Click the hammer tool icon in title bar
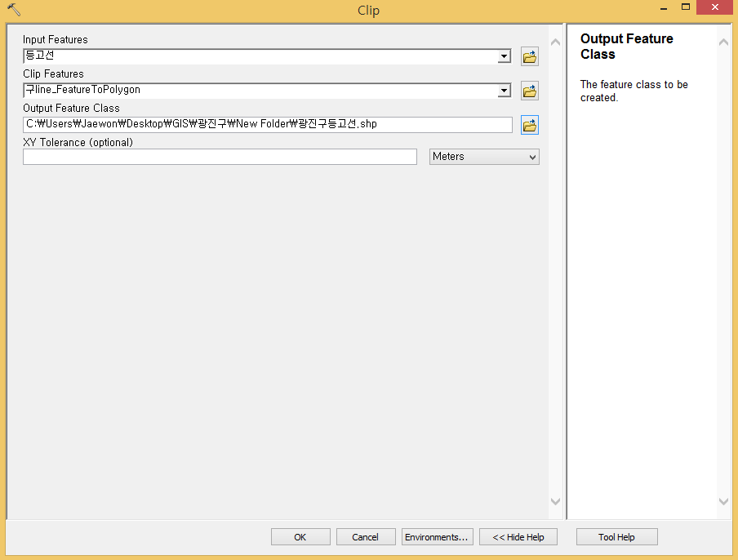Screen dimensions: 738x560 click(14, 9)
